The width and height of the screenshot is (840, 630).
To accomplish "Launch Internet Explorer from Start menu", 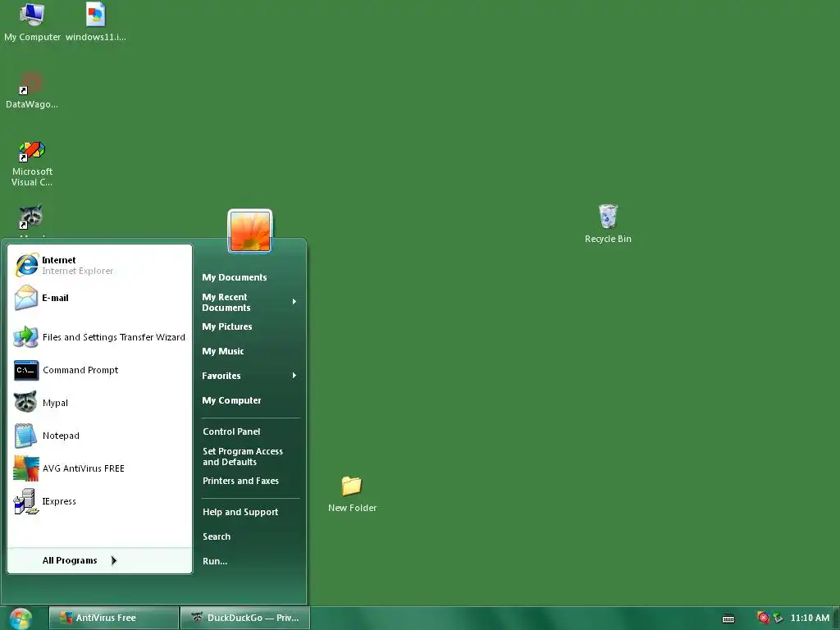I will pos(99,265).
